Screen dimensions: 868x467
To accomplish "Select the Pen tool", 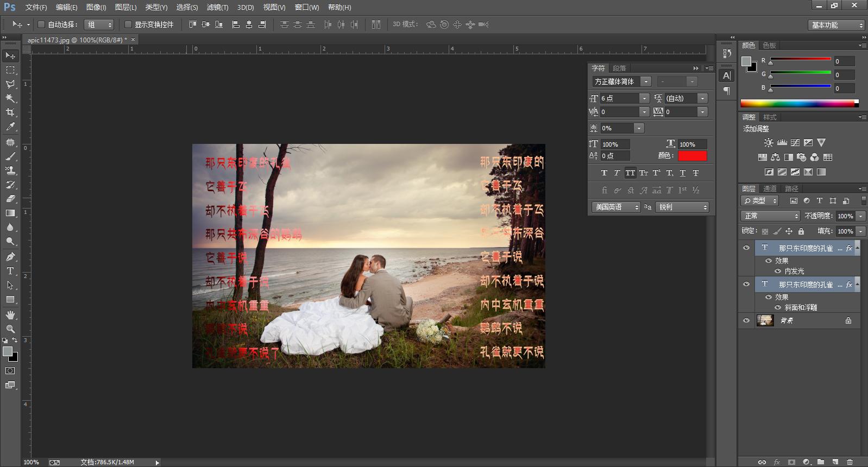I will point(10,257).
